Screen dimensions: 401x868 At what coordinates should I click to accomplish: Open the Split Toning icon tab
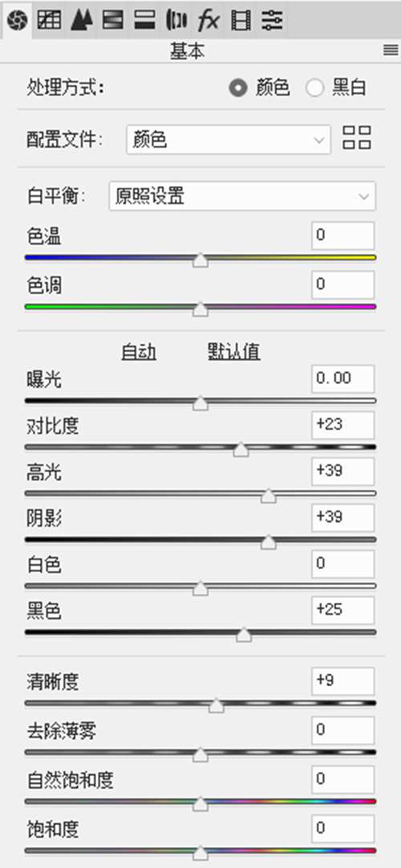coord(145,21)
